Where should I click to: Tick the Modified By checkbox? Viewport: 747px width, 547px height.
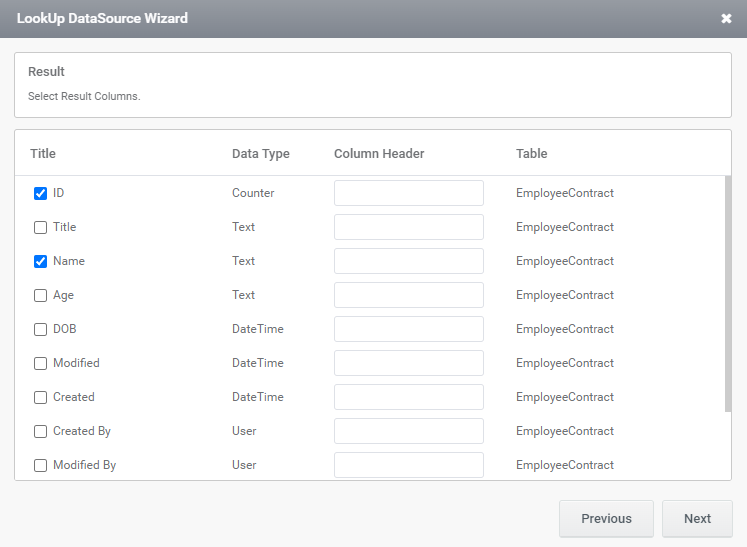(x=40, y=466)
